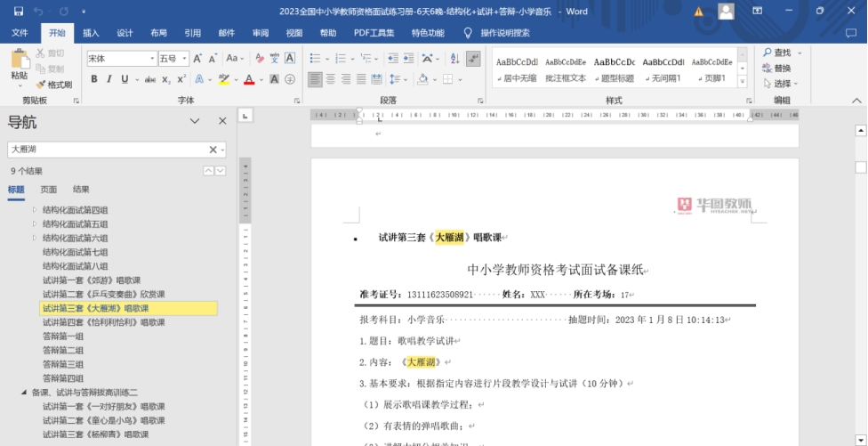Screen dimensions: 868x446
Task: Toggle show/hide paragraph marks
Action: 473,58
